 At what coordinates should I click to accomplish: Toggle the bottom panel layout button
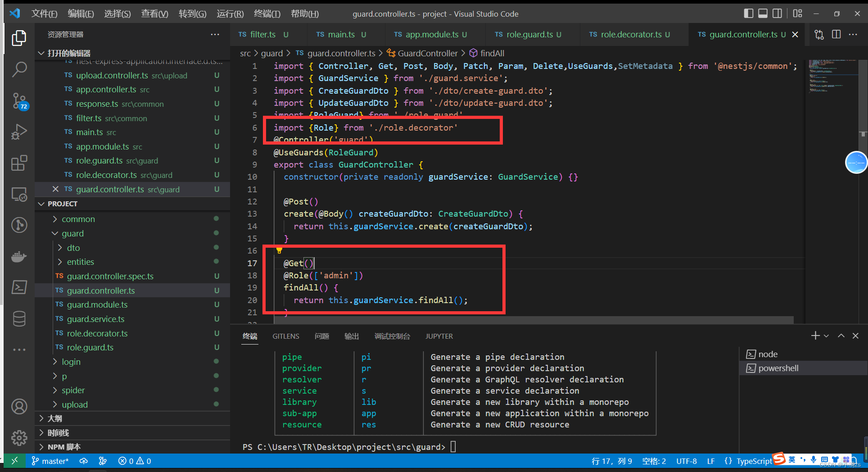[763, 14]
